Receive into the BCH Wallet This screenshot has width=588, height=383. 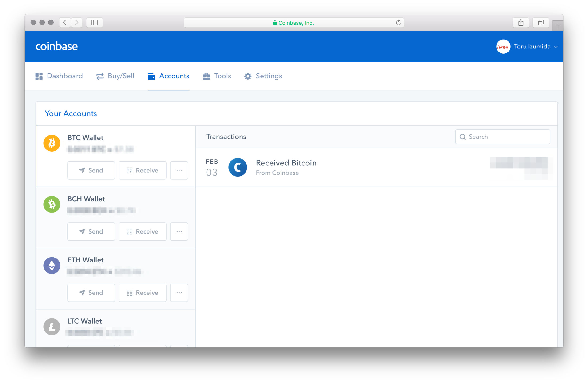[143, 231]
